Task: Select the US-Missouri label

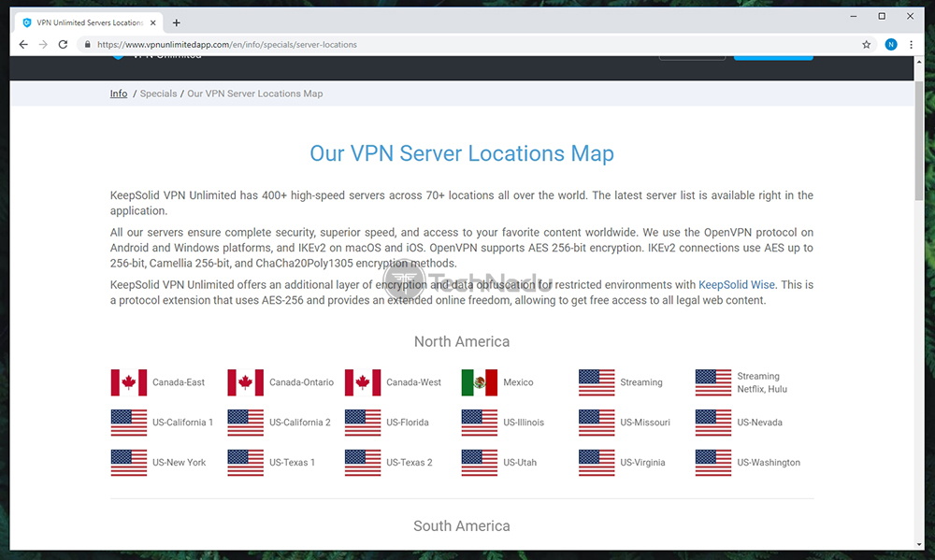Action: click(x=645, y=423)
